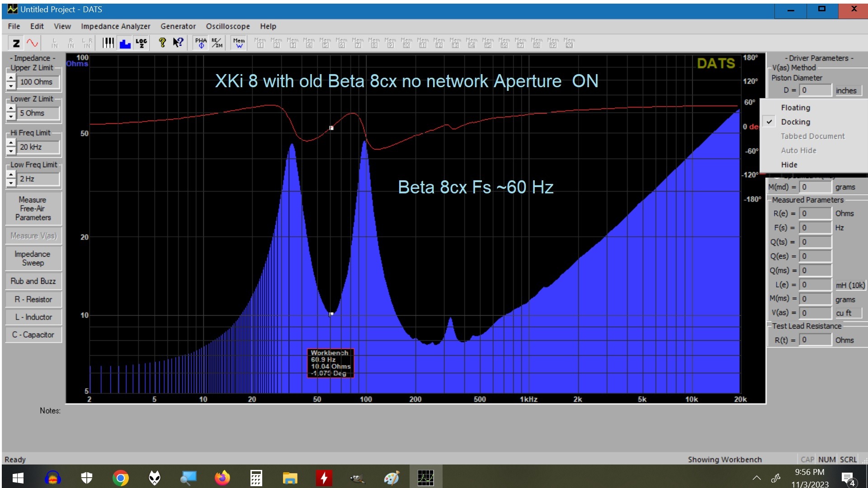Toggle the blue filled plot style icon

(x=125, y=43)
